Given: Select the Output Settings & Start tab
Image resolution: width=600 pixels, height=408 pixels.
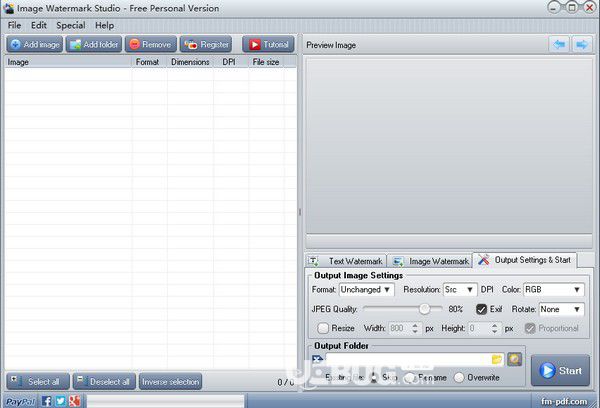Looking at the screenshot, I should [x=525, y=260].
